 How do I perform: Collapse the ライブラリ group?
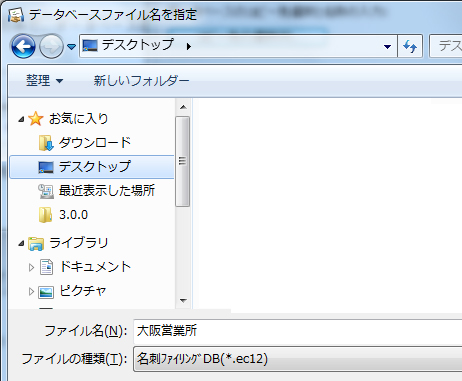click(x=21, y=244)
